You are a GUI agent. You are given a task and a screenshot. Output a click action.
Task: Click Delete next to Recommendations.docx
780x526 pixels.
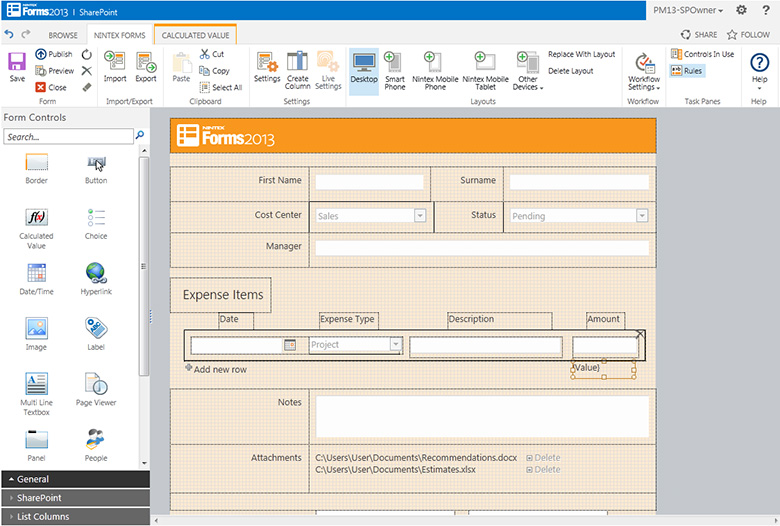click(546, 458)
